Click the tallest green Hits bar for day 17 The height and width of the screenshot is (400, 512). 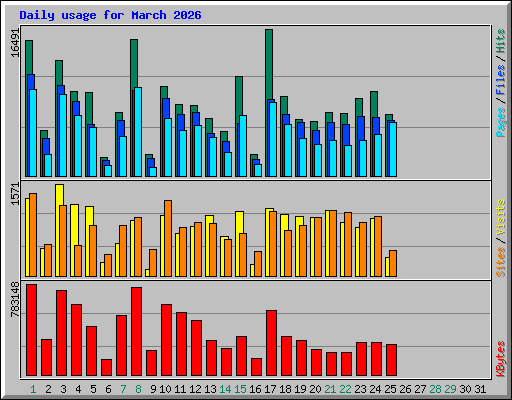click(269, 63)
